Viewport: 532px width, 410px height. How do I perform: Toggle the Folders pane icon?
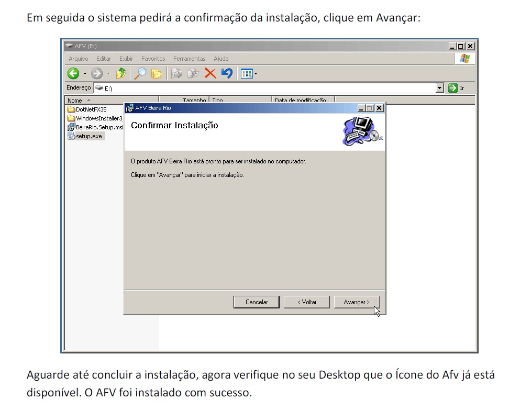[157, 73]
